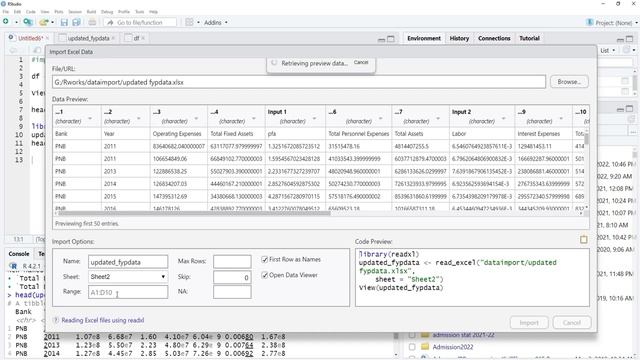640x360 pixels.
Task: Open the File menu
Action: pyautogui.click(x=6, y=12)
